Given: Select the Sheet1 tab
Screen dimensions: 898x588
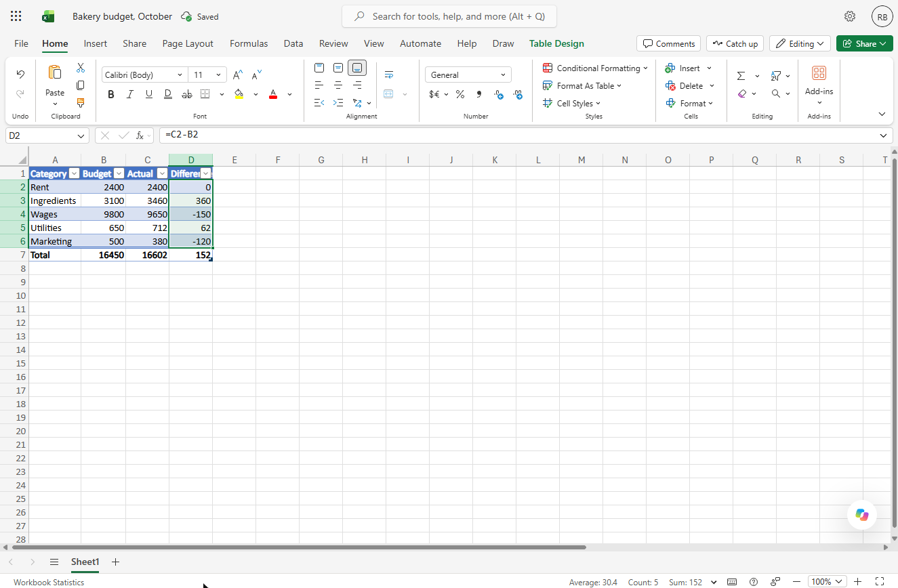Looking at the screenshot, I should [85, 562].
